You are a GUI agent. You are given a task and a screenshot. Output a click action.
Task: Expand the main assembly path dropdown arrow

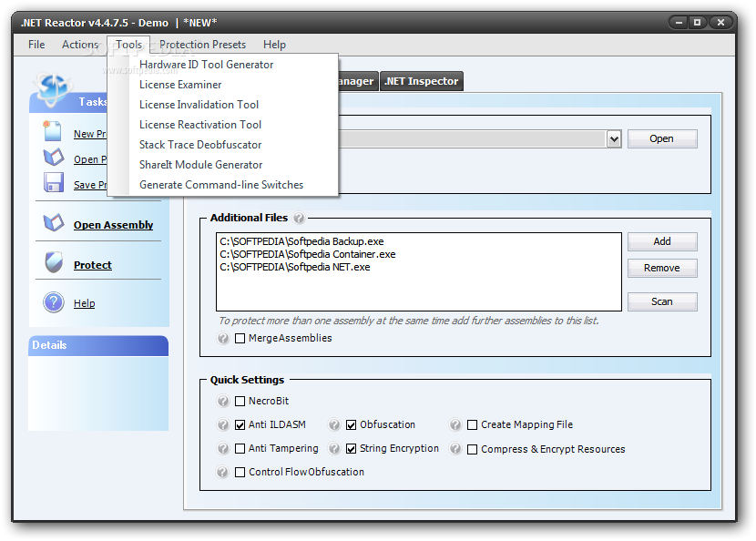tap(614, 139)
